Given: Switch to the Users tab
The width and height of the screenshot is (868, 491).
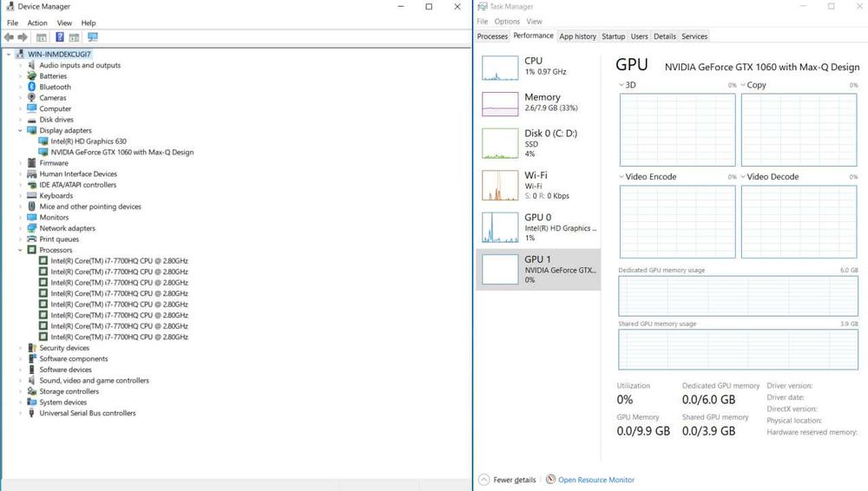Looking at the screenshot, I should coord(640,36).
